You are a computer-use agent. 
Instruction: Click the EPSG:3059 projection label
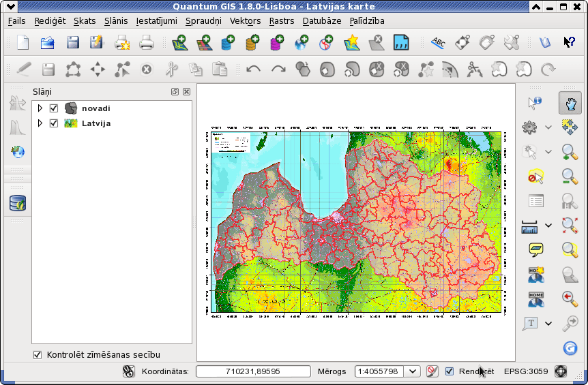[x=526, y=371]
